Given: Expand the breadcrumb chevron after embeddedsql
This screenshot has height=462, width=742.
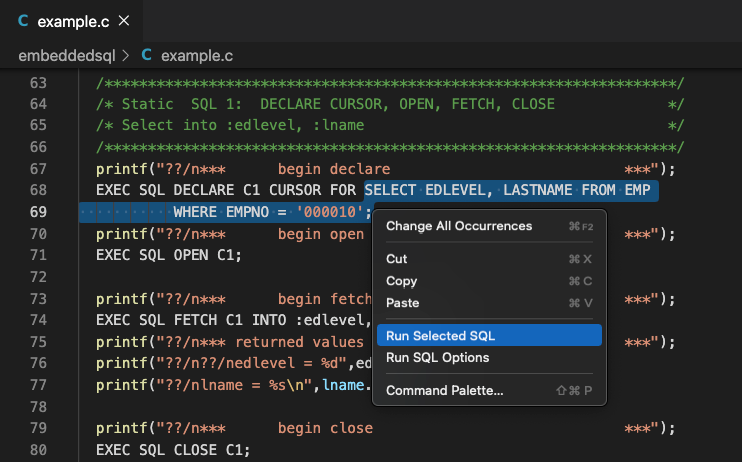Looking at the screenshot, I should pos(126,56).
